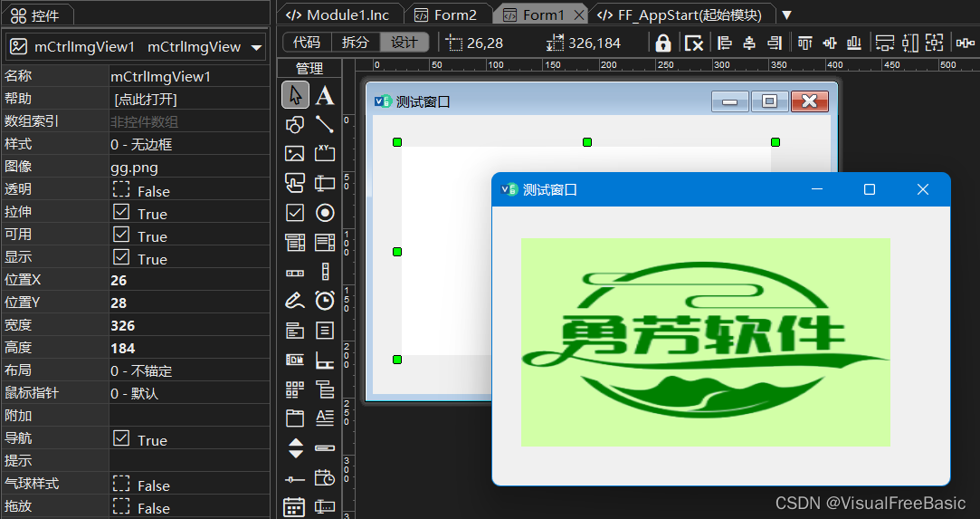Viewport: 980px width, 519px height.
Task: Toggle the 拉伸 checkbox
Action: (121, 211)
